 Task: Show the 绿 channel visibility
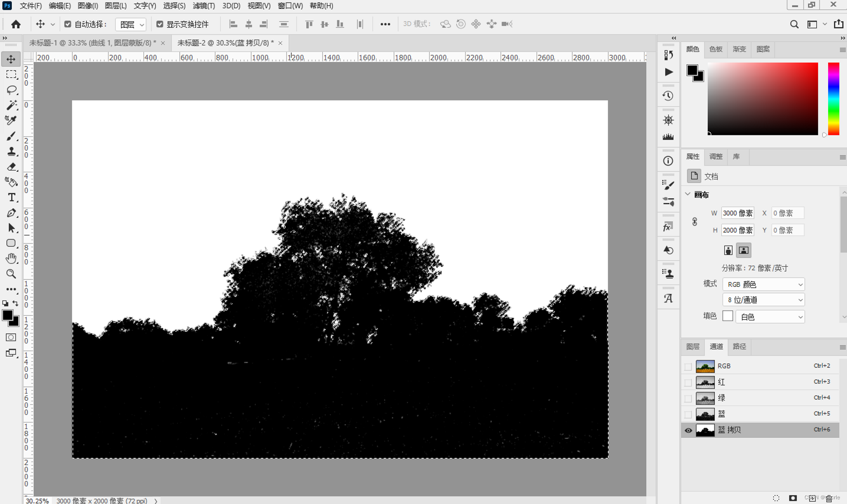688,398
